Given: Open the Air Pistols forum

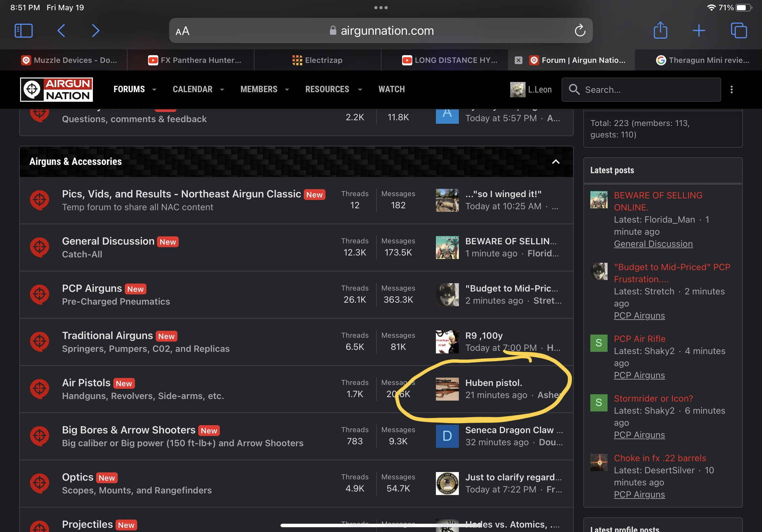Looking at the screenshot, I should click(86, 383).
